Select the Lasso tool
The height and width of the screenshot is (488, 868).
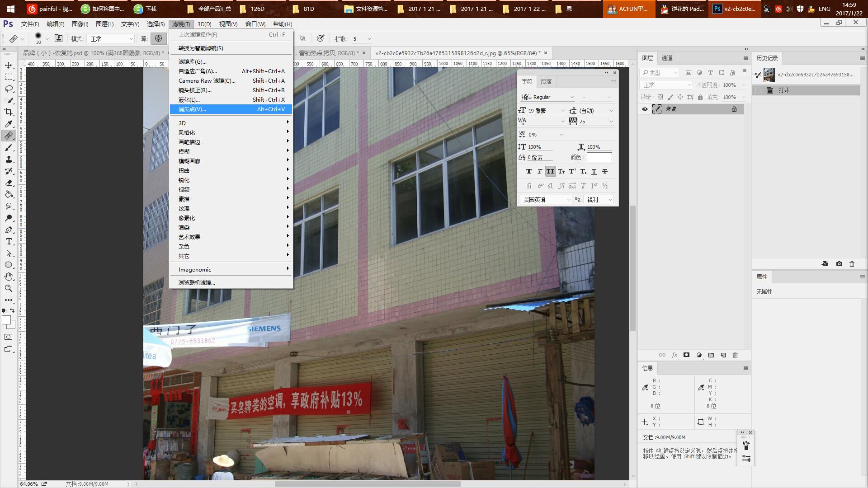[x=9, y=89]
